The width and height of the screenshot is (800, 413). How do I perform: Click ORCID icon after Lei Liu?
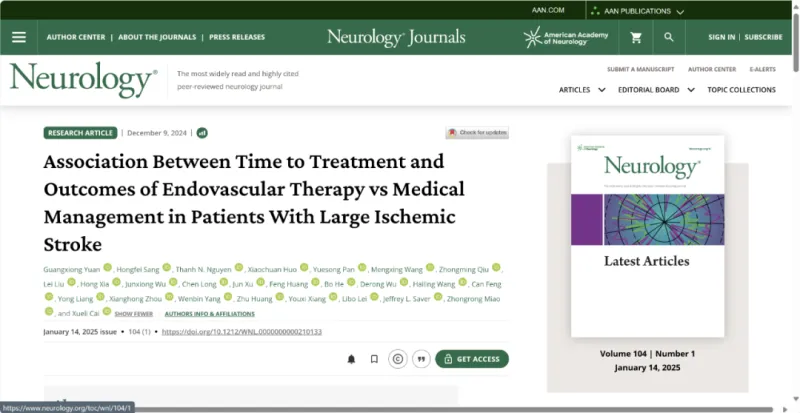(71, 282)
